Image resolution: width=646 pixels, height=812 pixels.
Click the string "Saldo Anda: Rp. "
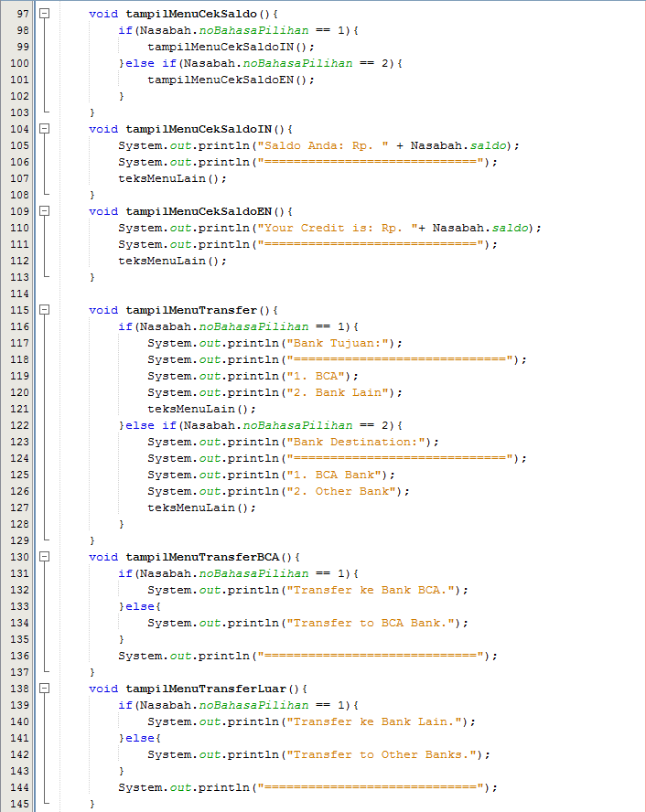point(323,145)
